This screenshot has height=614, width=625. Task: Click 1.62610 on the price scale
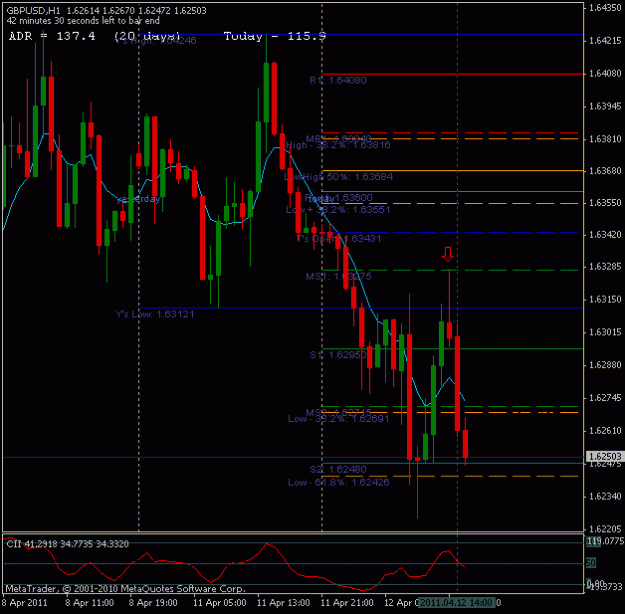[605, 431]
